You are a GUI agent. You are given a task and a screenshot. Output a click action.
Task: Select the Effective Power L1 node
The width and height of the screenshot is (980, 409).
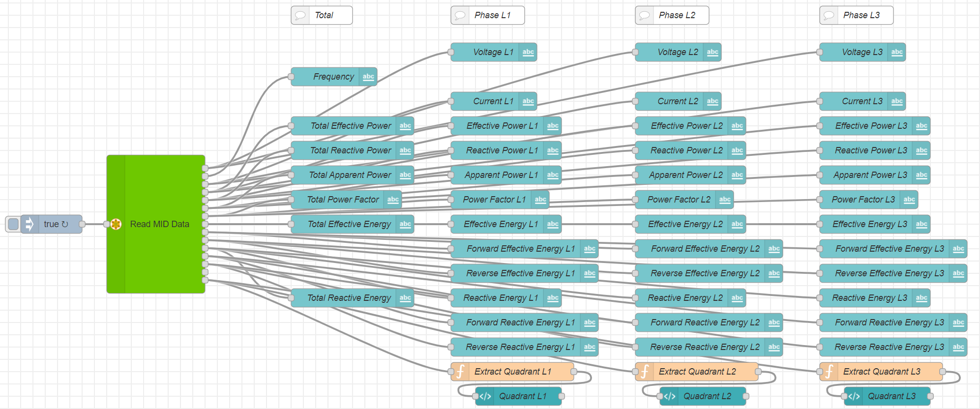[x=506, y=126]
